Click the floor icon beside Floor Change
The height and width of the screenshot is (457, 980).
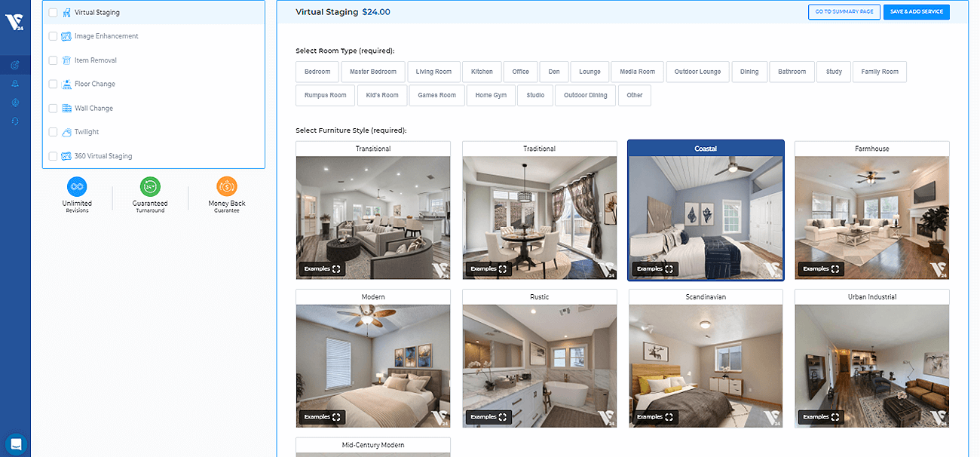(x=67, y=84)
